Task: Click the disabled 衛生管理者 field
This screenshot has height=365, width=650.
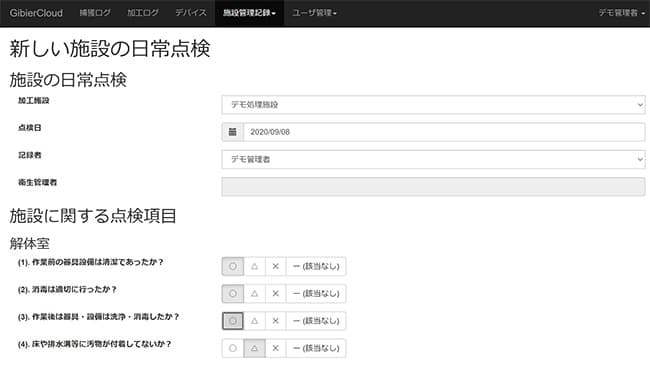Action: [x=433, y=187]
